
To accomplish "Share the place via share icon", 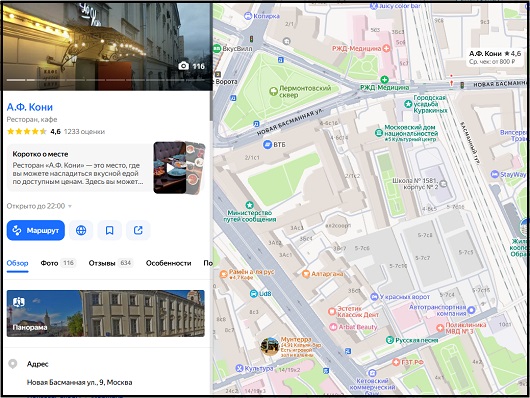I will point(138,230).
